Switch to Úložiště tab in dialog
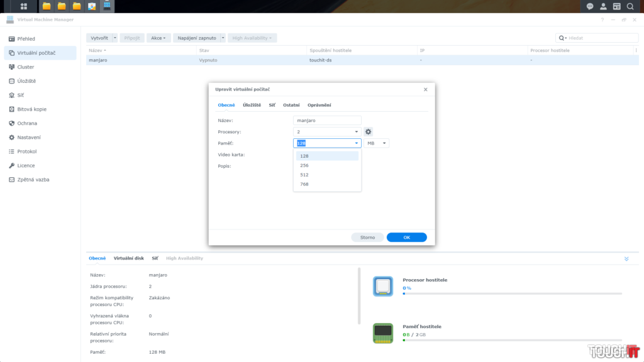 point(252,105)
